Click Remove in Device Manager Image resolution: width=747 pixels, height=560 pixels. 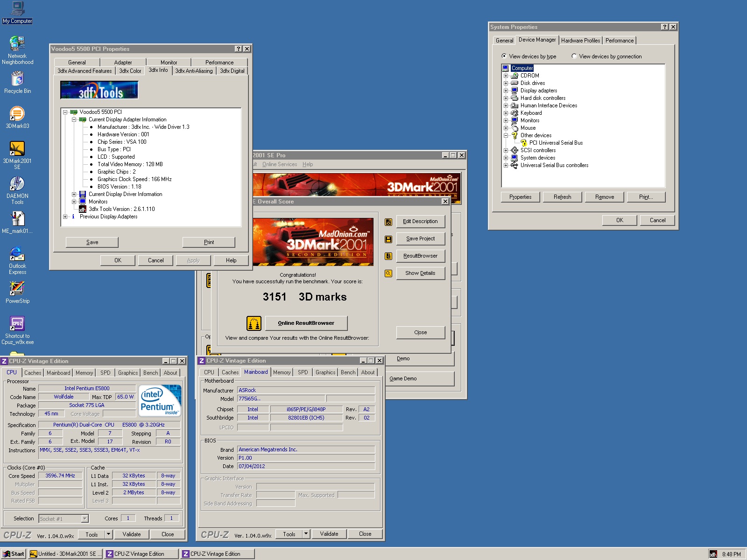(605, 197)
